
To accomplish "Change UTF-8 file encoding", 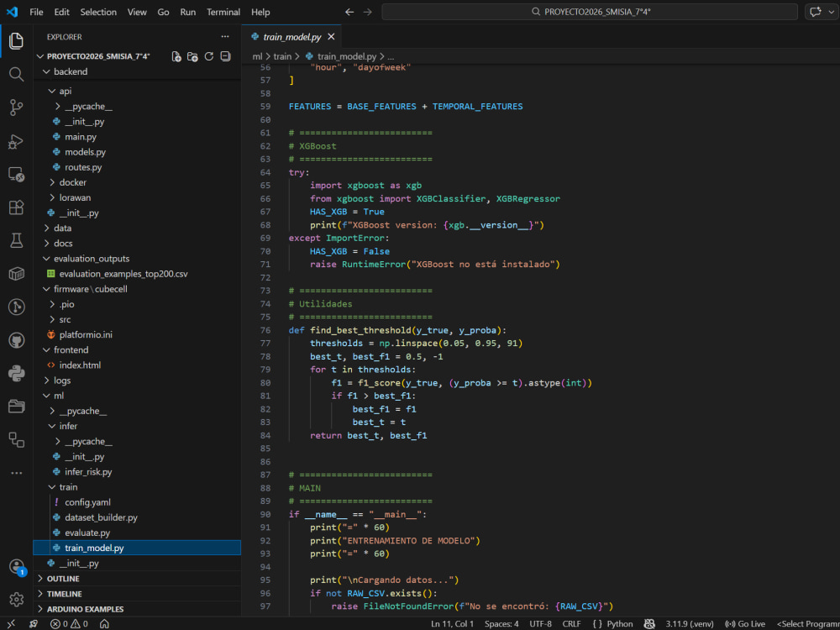I will pyautogui.click(x=540, y=623).
